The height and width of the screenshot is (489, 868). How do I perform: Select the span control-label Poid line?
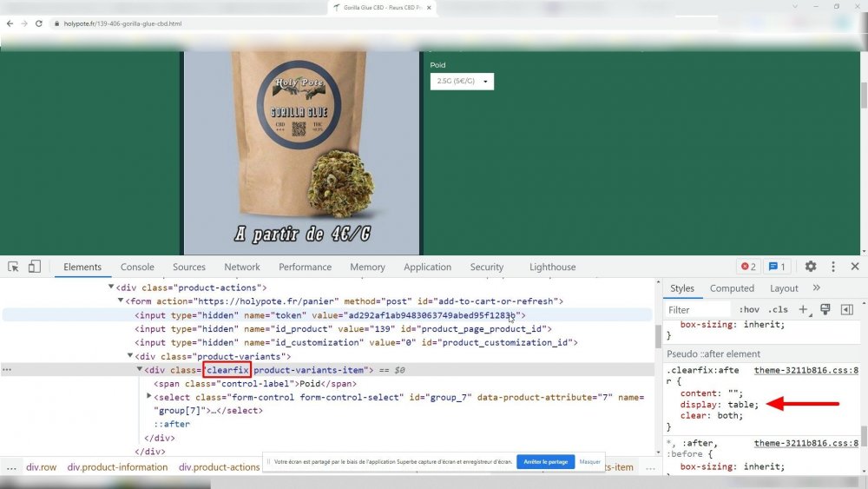tap(255, 383)
